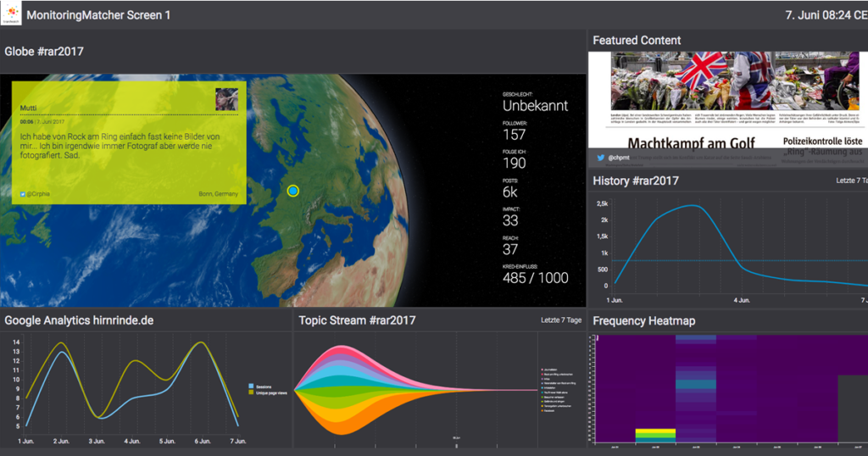Click the 14 y-axis label in Google Analytics
Image resolution: width=868 pixels, height=456 pixels.
pos(16,342)
